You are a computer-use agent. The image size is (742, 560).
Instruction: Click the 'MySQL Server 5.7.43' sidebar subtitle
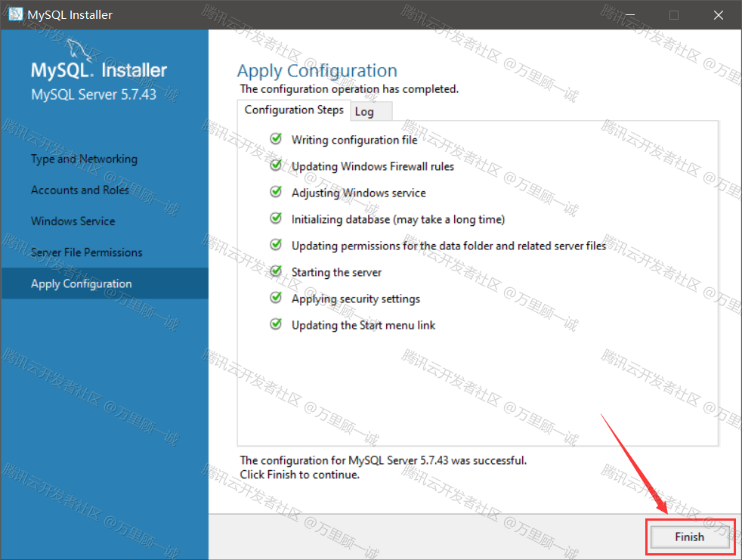pyautogui.click(x=94, y=94)
